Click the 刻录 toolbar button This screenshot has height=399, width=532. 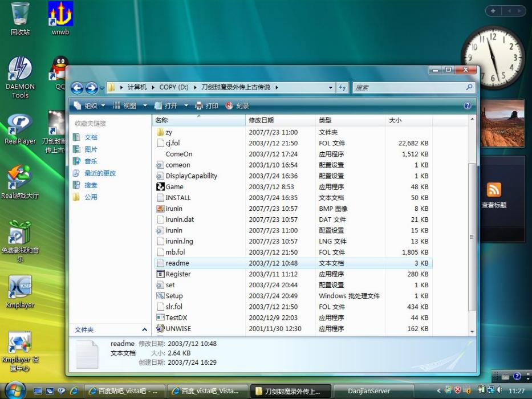237,106
